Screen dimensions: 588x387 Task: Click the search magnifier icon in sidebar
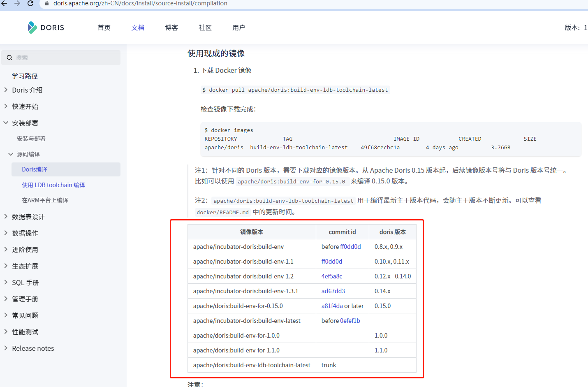(9, 58)
